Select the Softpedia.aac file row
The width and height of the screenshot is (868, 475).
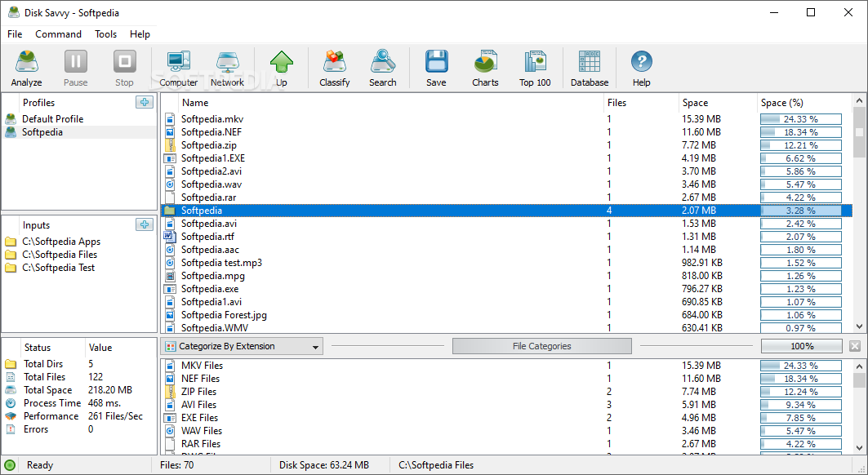(506, 250)
